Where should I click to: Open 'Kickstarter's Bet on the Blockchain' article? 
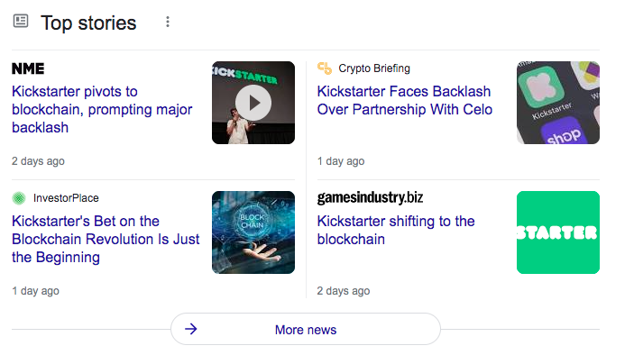coord(106,239)
